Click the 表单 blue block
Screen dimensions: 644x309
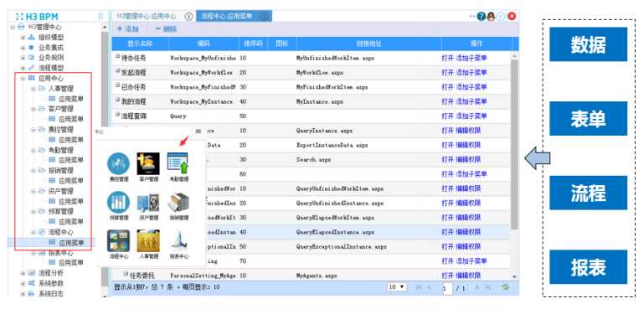coord(588,118)
